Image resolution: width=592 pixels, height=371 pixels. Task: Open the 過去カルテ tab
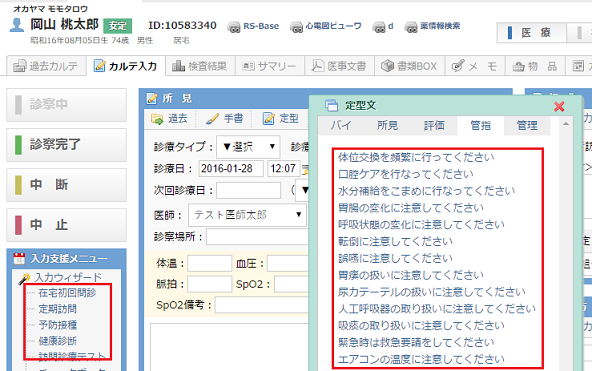[46, 66]
